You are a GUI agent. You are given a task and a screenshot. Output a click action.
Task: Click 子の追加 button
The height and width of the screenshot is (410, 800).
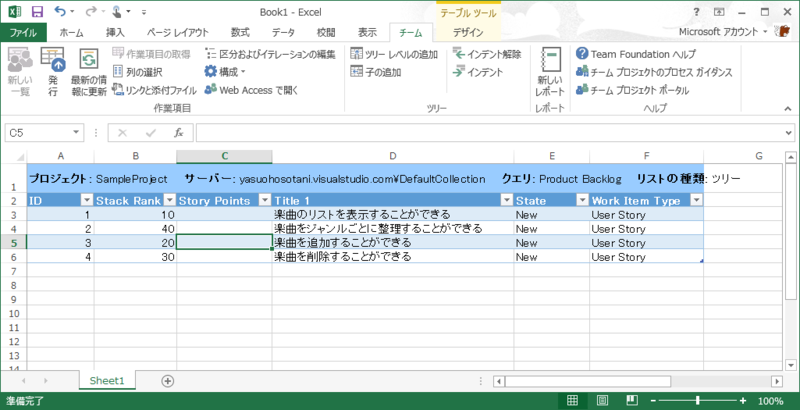coord(376,72)
